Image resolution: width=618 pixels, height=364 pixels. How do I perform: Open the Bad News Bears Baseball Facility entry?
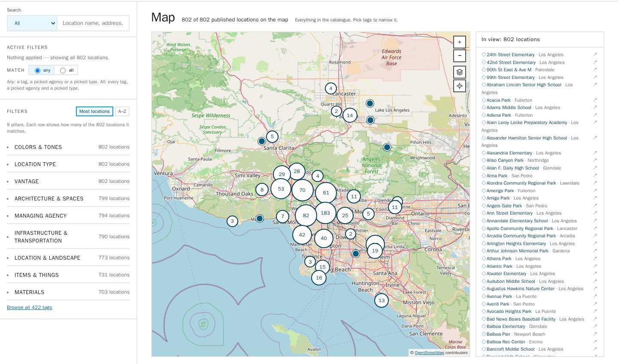pyautogui.click(x=521, y=319)
